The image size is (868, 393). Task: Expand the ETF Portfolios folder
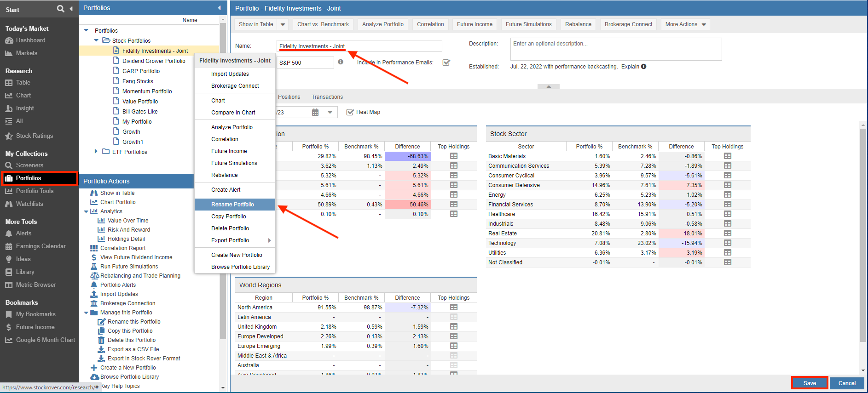click(96, 152)
